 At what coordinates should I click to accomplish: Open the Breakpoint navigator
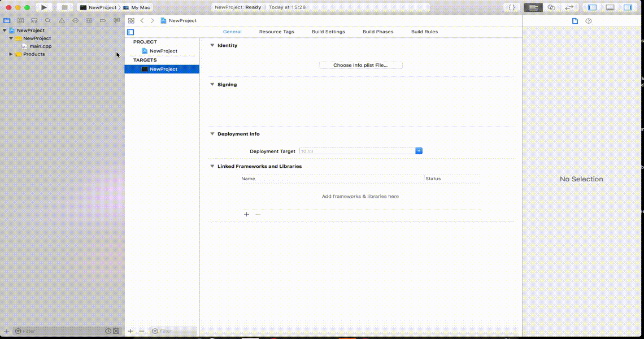pos(103,20)
